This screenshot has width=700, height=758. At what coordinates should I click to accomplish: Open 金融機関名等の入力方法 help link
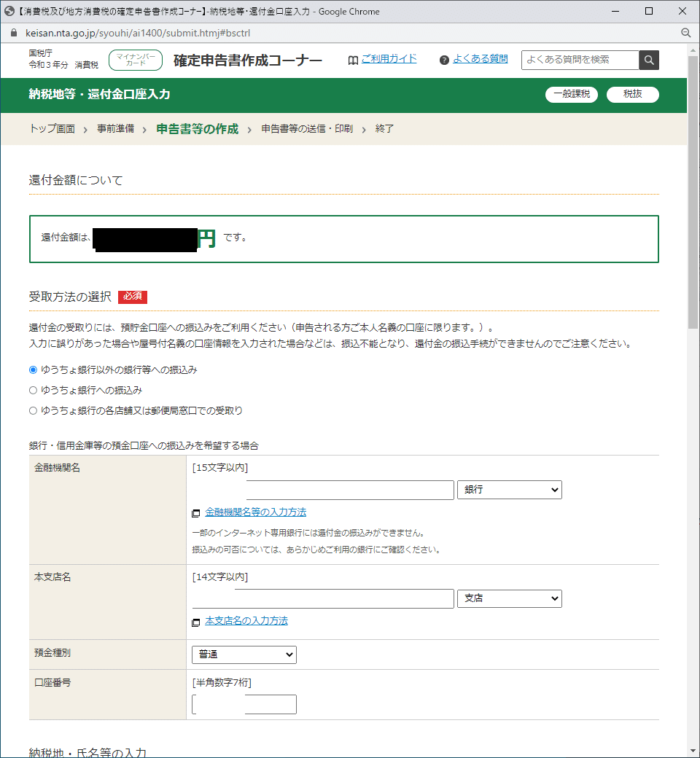[x=255, y=512]
